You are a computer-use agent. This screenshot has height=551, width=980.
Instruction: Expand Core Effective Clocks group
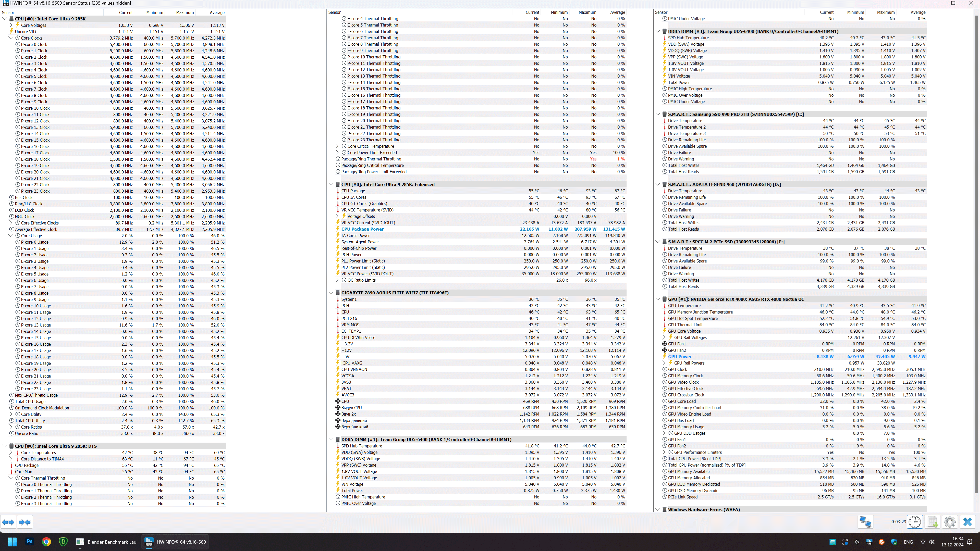click(x=11, y=223)
